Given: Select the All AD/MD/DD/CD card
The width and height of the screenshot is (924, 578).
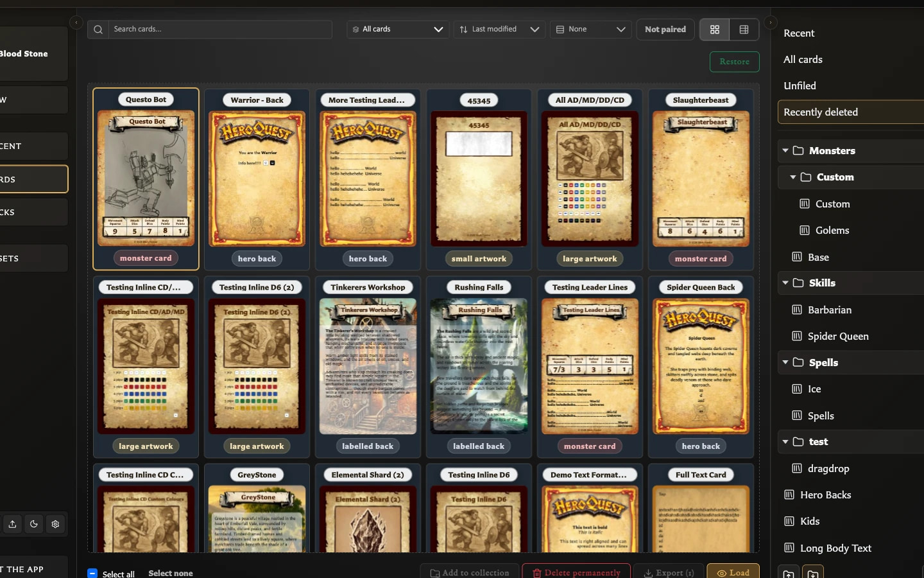Looking at the screenshot, I should coord(590,179).
